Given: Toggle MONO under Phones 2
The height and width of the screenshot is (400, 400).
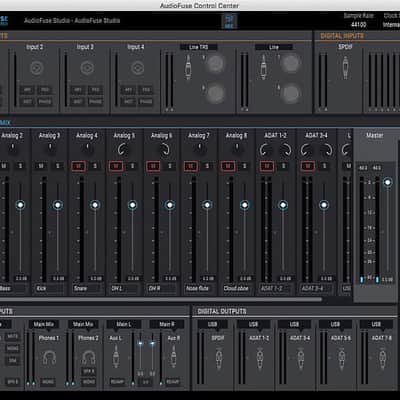Looking at the screenshot, I should click(x=88, y=382).
